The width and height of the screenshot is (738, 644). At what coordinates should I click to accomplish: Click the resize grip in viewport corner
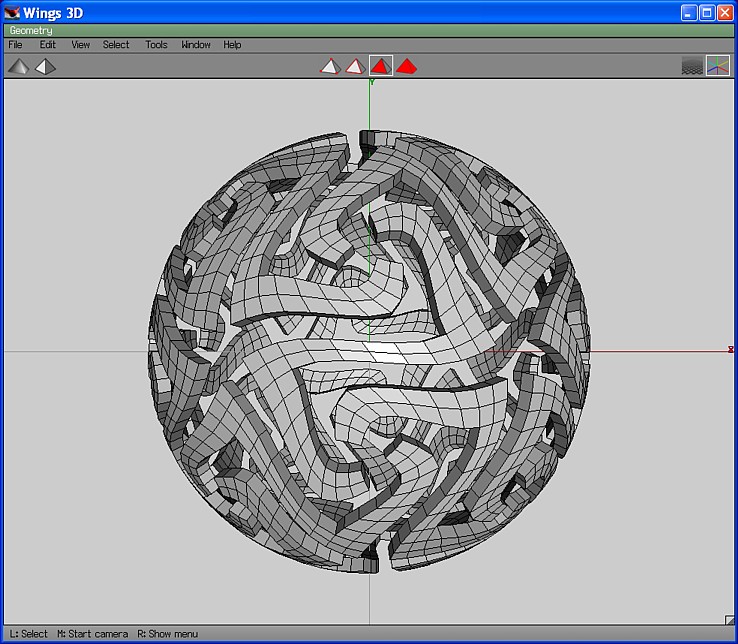[729, 620]
